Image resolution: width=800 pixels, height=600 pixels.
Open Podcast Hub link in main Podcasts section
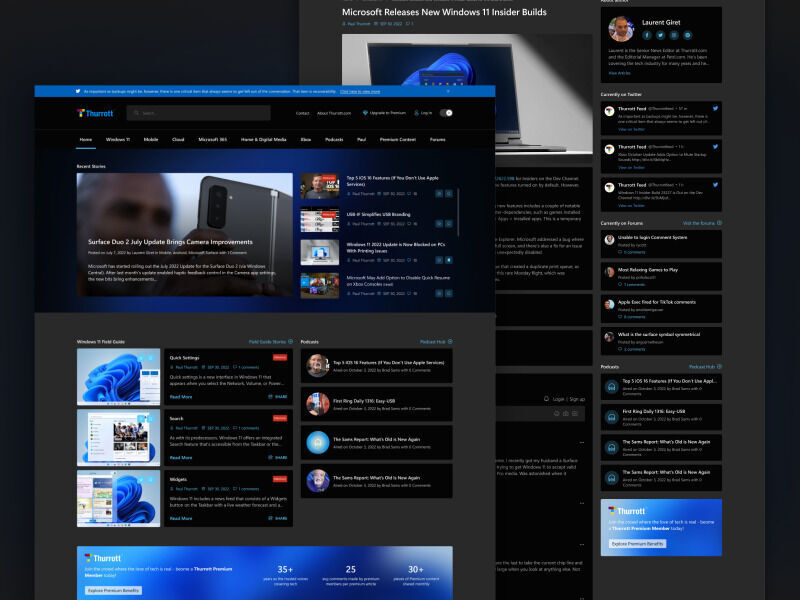click(436, 342)
